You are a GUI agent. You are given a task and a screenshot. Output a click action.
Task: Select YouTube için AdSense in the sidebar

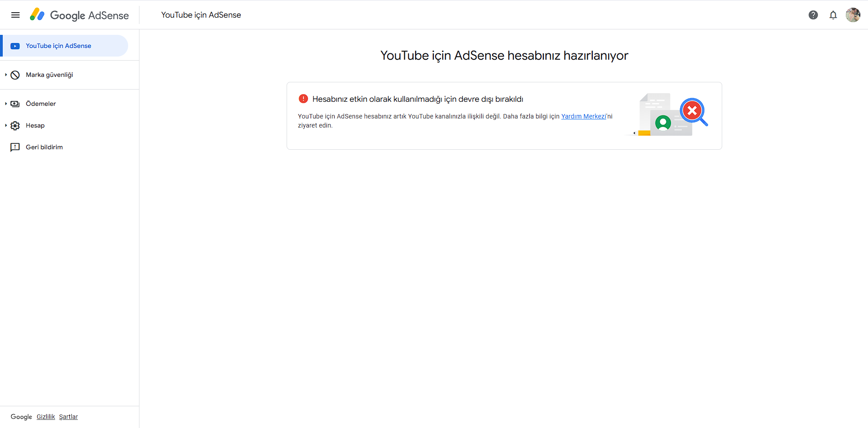tap(64, 46)
